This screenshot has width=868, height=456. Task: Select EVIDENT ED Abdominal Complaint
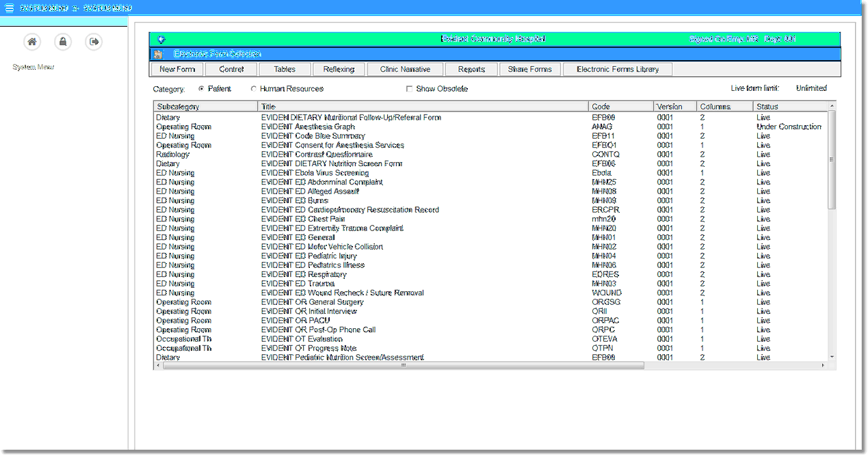click(490, 182)
